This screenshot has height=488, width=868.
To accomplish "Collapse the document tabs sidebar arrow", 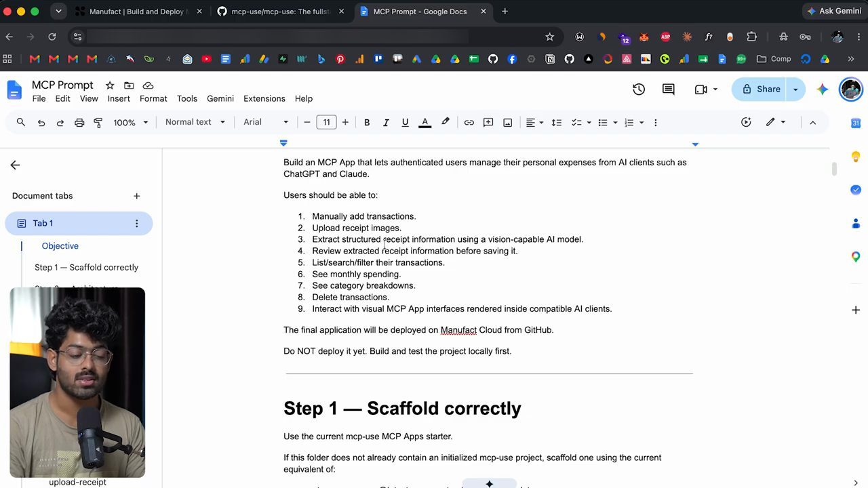I will pos(15,165).
